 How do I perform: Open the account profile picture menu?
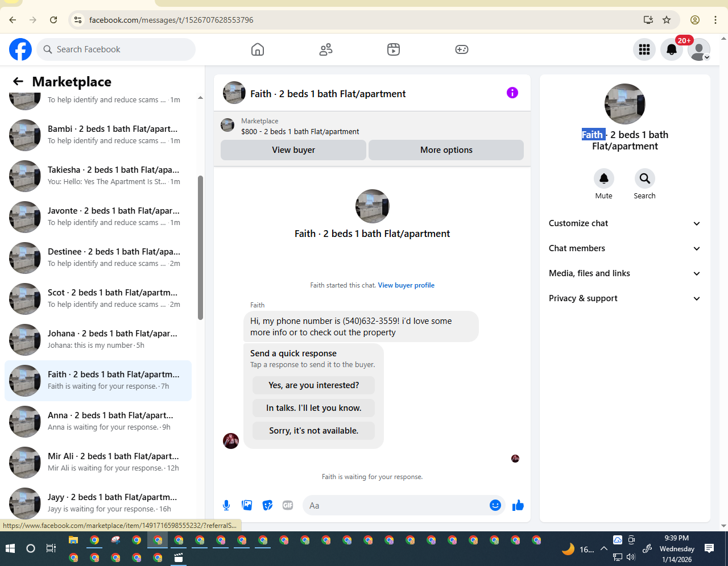699,49
